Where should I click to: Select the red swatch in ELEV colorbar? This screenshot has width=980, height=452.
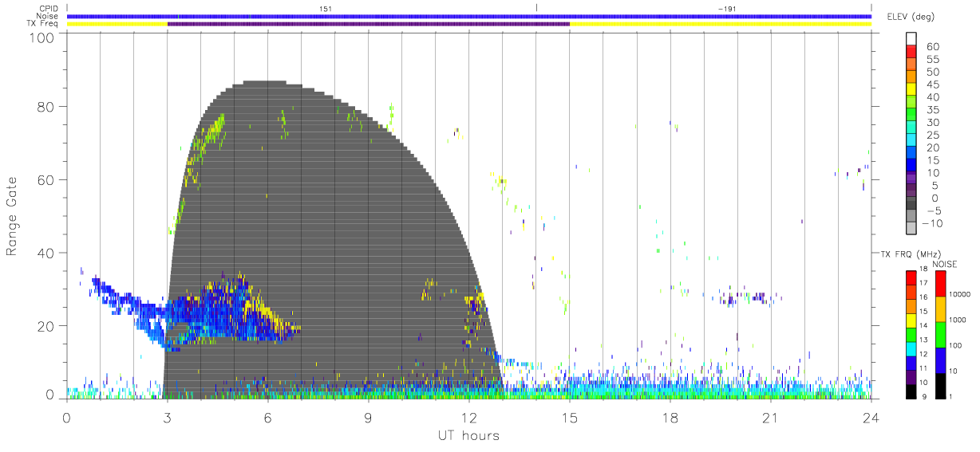tap(911, 51)
